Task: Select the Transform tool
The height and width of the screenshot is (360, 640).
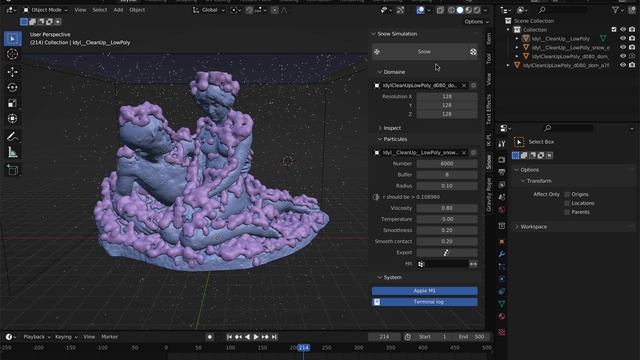Action: click(13, 118)
